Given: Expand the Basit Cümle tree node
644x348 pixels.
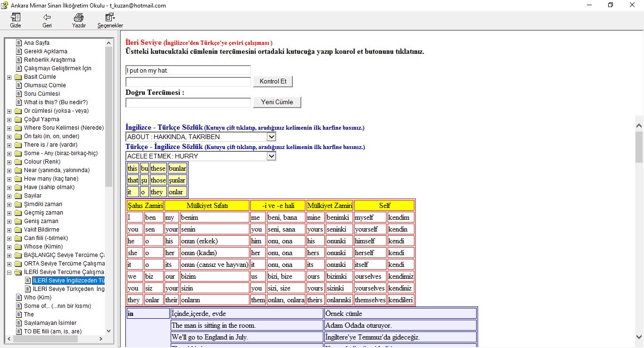Looking at the screenshot, I should [9, 77].
